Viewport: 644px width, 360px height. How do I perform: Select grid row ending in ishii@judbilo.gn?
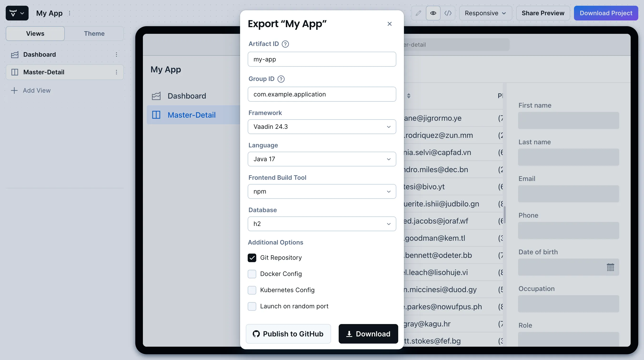pyautogui.click(x=453, y=204)
